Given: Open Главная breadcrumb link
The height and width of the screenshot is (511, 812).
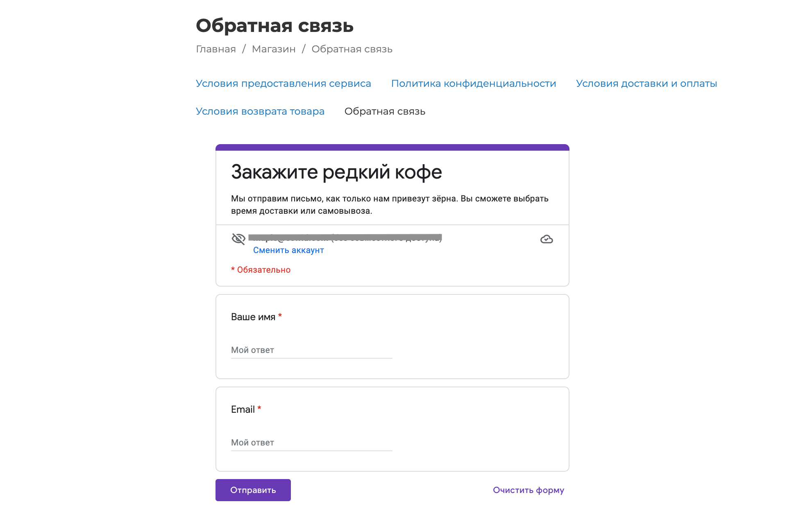Looking at the screenshot, I should (x=216, y=49).
